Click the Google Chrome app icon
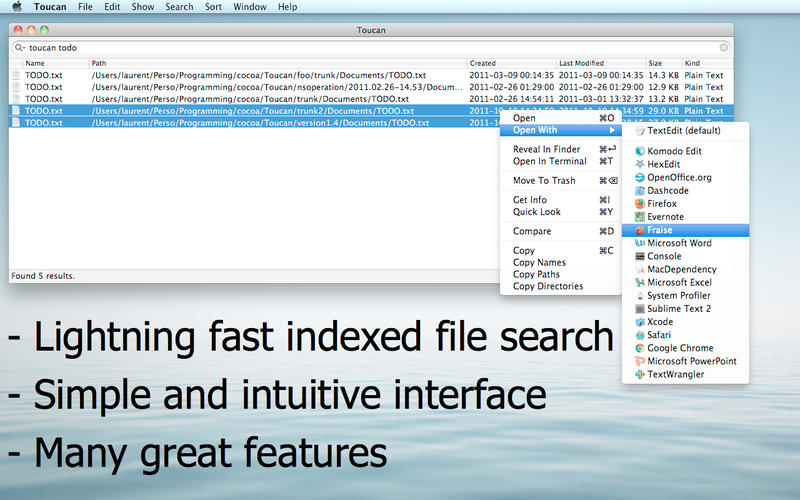Viewport: 800px width, 500px height. [640, 348]
